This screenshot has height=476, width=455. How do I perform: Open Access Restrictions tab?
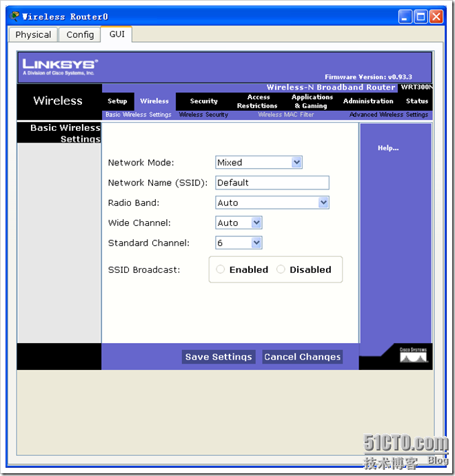click(x=257, y=101)
